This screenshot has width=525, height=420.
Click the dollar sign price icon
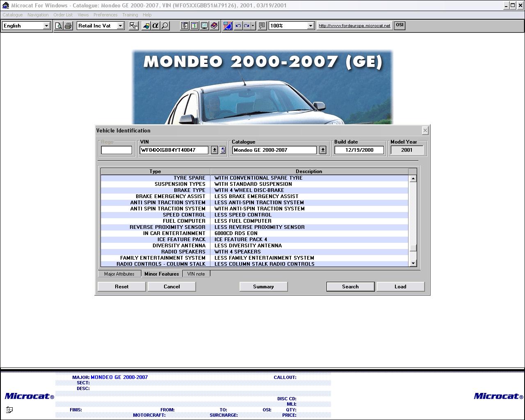tap(194, 26)
